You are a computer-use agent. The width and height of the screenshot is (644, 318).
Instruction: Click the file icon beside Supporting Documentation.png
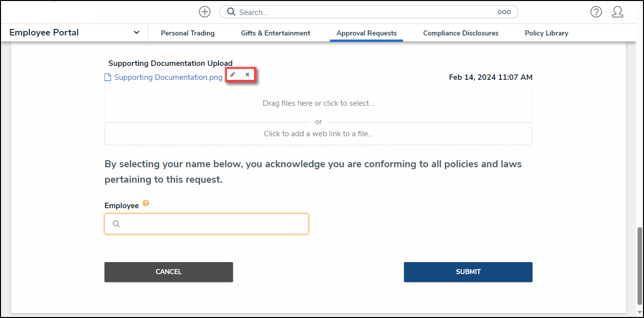107,77
